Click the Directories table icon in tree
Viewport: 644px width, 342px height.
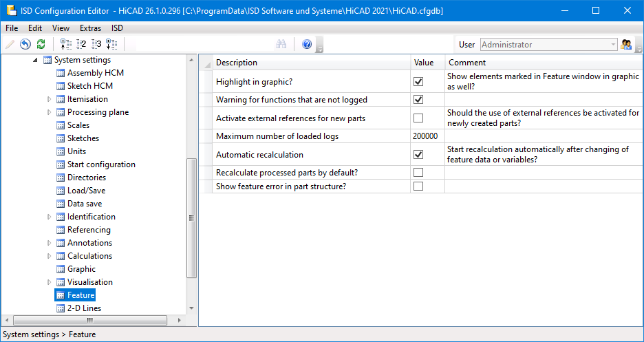point(61,178)
